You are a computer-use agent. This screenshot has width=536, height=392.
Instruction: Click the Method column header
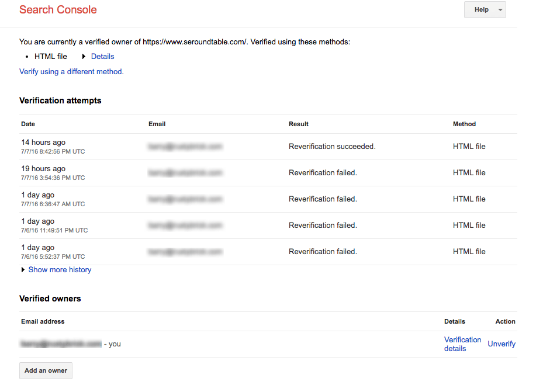[464, 124]
